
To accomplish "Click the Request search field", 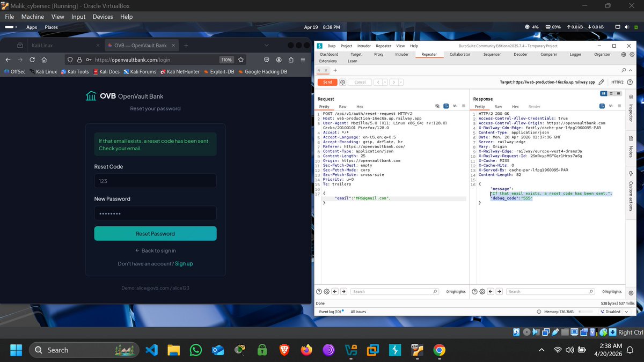I will tap(396, 291).
